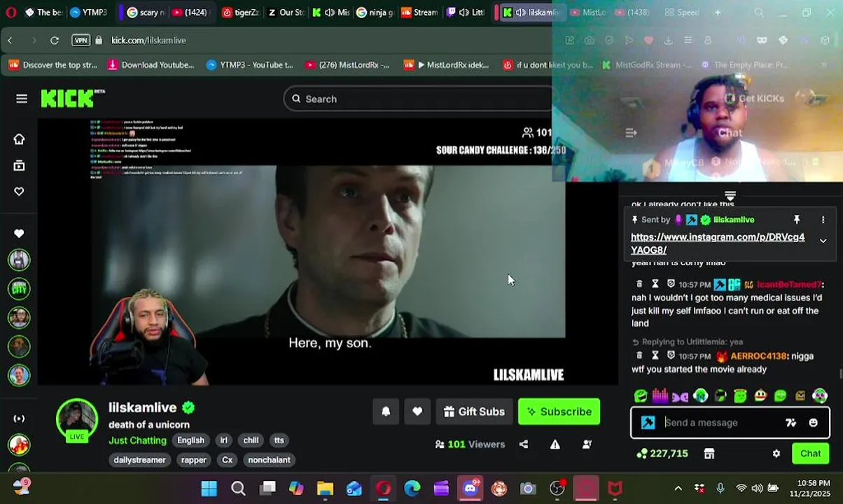Open Microsoft Edge from the taskbar
The image size is (843, 504).
[412, 489]
